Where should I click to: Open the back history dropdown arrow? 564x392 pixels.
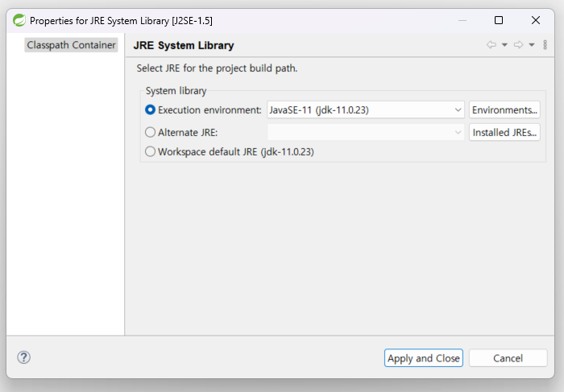504,45
